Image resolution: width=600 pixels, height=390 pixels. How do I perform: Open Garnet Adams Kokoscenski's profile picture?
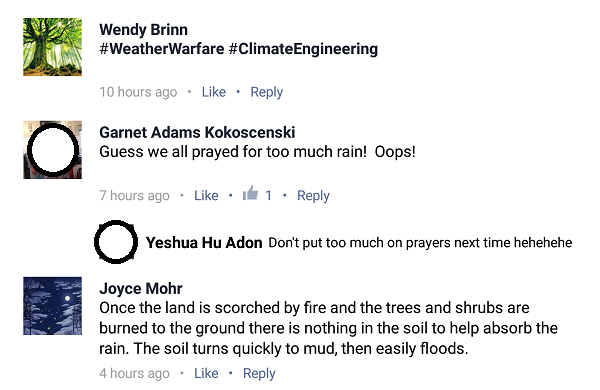(52, 150)
